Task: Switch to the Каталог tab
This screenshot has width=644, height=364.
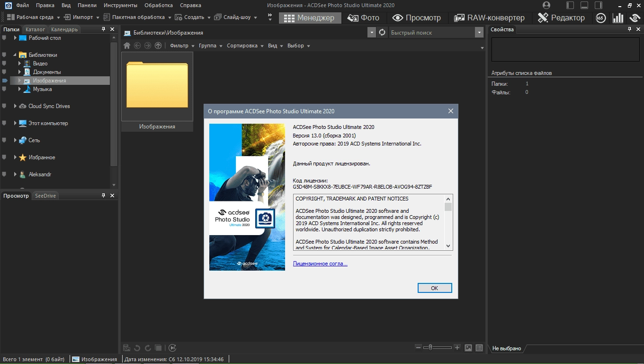Action: click(x=36, y=29)
